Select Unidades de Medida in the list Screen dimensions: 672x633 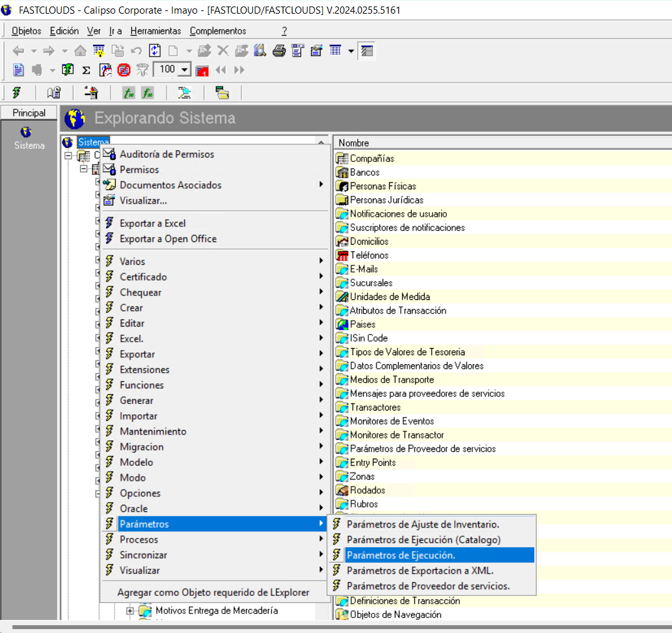[390, 297]
